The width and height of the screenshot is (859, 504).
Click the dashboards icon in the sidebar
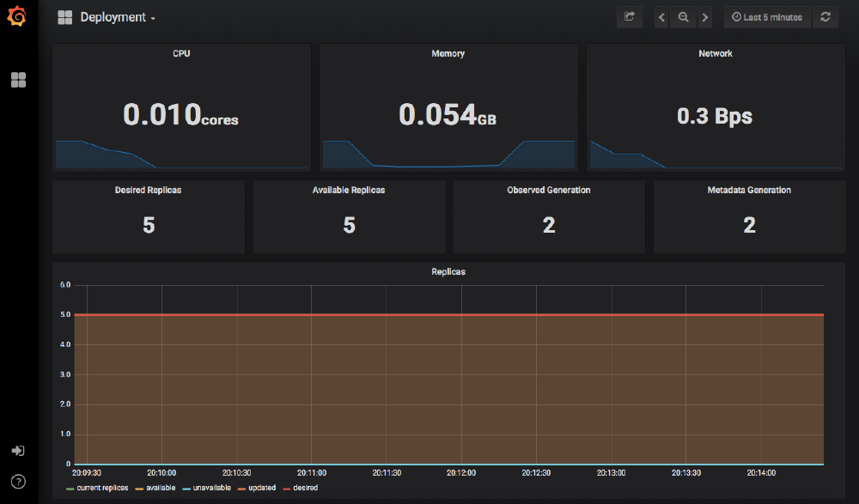tap(18, 79)
